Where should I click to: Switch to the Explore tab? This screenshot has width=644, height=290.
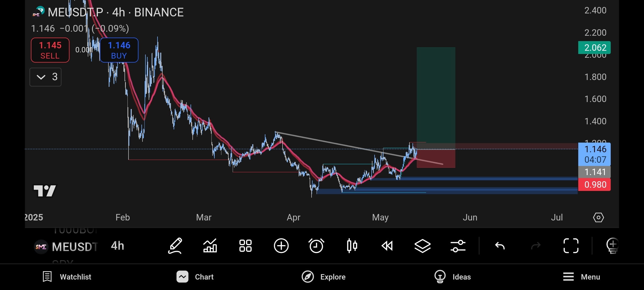click(324, 277)
